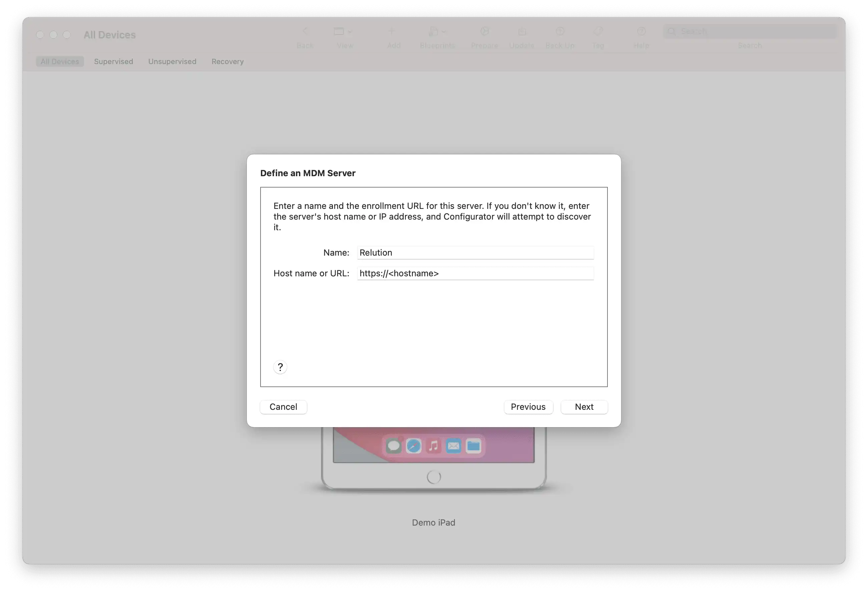The height and width of the screenshot is (592, 868).
Task: Cancel the MDM server dialog
Action: [284, 407]
